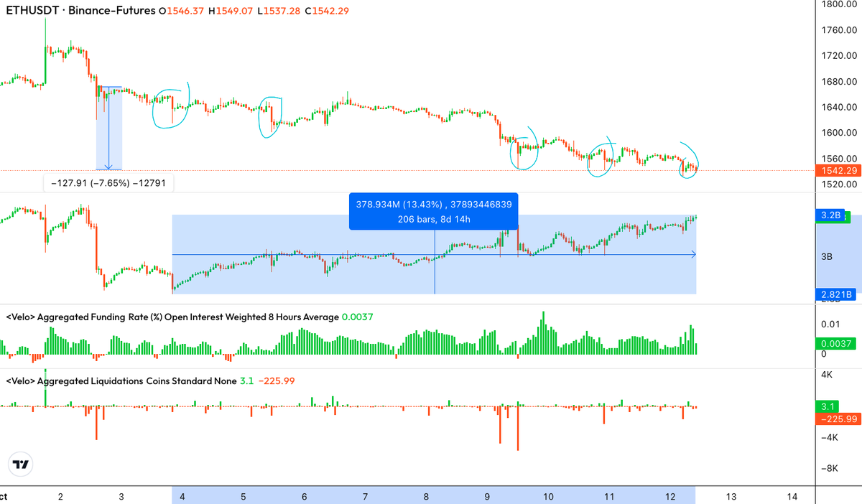Click the 3B axis label
The width and height of the screenshot is (862, 504).
[828, 256]
